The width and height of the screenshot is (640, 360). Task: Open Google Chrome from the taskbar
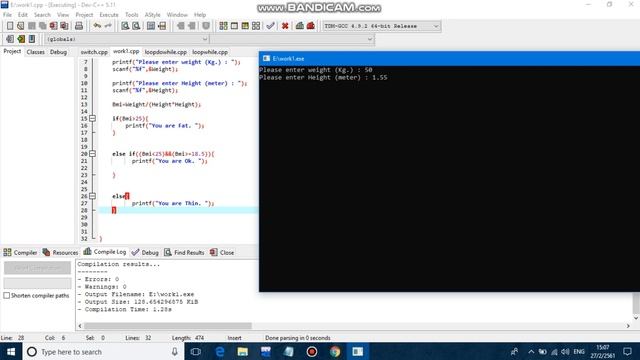335,351
